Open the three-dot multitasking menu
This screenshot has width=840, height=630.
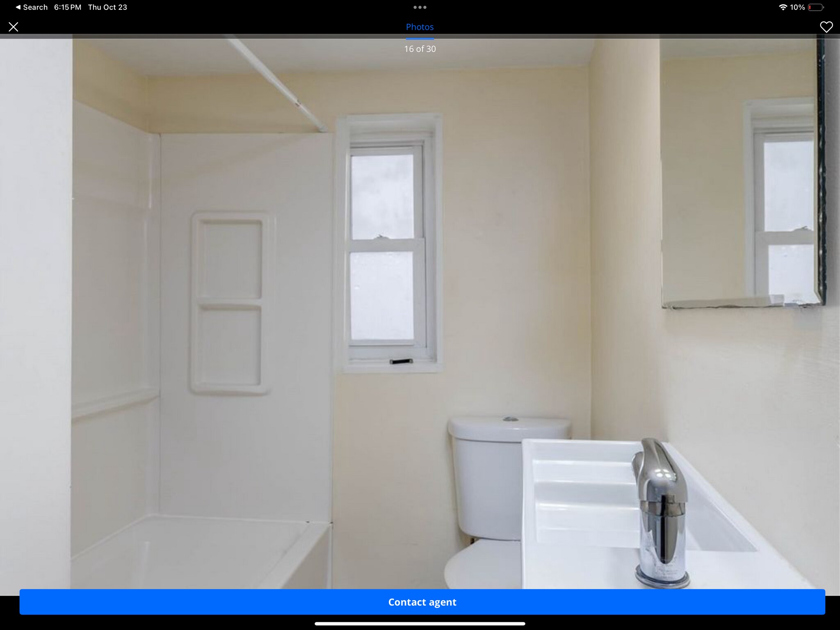tap(420, 7)
